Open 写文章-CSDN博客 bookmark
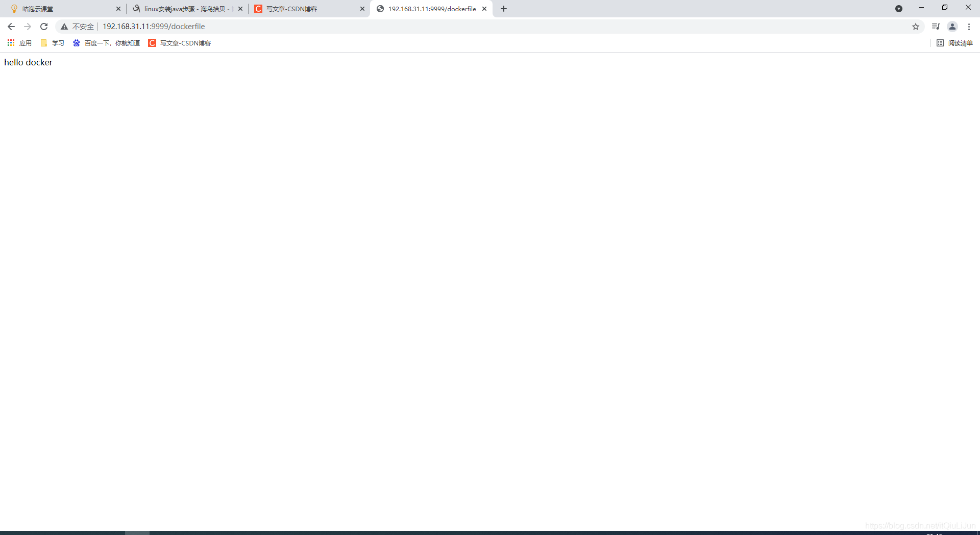Screen dimensions: 980x535 [180, 43]
